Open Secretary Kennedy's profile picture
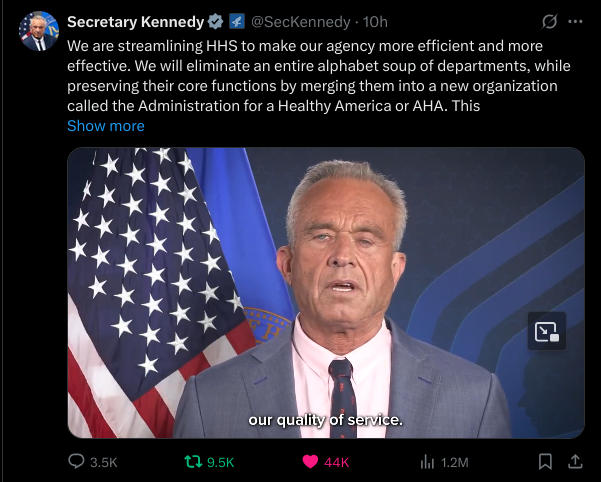The width and height of the screenshot is (601, 482). coord(39,32)
